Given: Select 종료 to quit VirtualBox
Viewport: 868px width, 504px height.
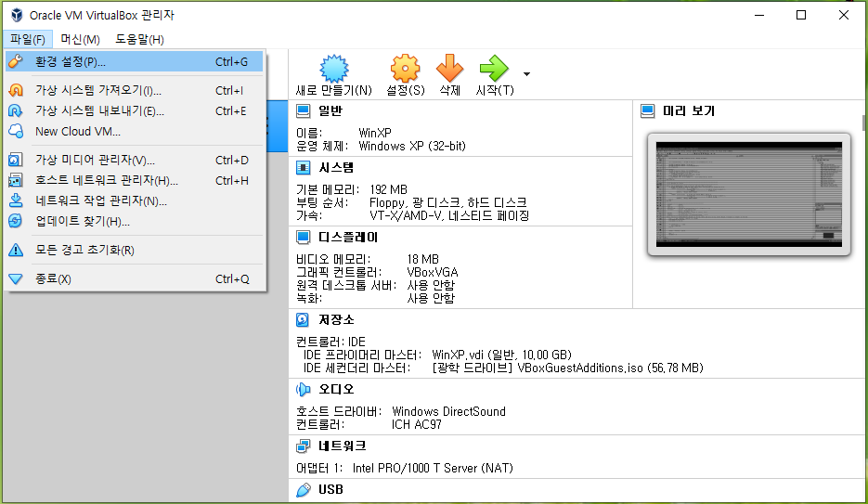Looking at the screenshot, I should (135, 278).
